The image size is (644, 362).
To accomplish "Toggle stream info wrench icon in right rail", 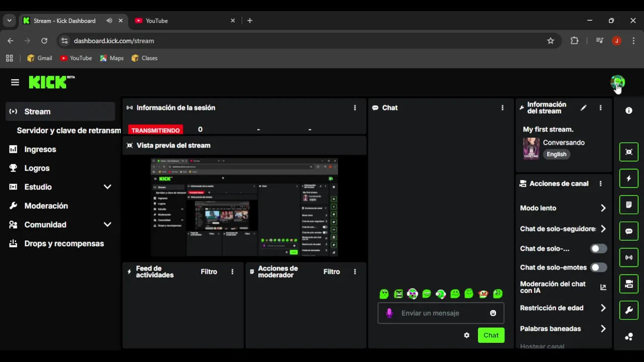I will click(628, 310).
